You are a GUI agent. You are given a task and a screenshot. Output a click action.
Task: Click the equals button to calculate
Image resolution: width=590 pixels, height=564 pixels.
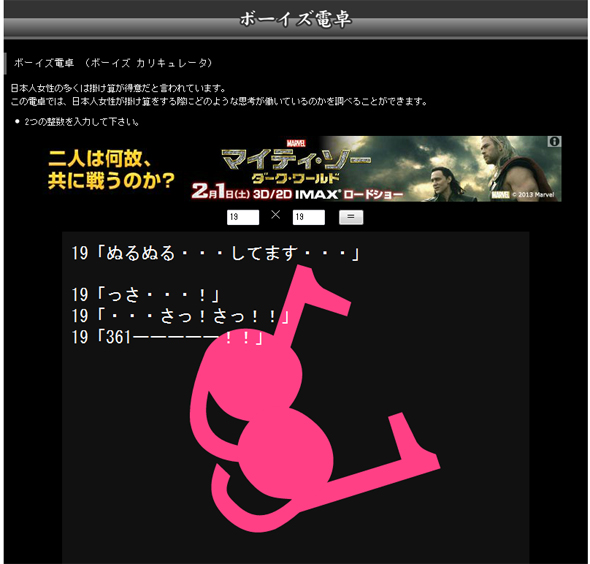tap(351, 217)
